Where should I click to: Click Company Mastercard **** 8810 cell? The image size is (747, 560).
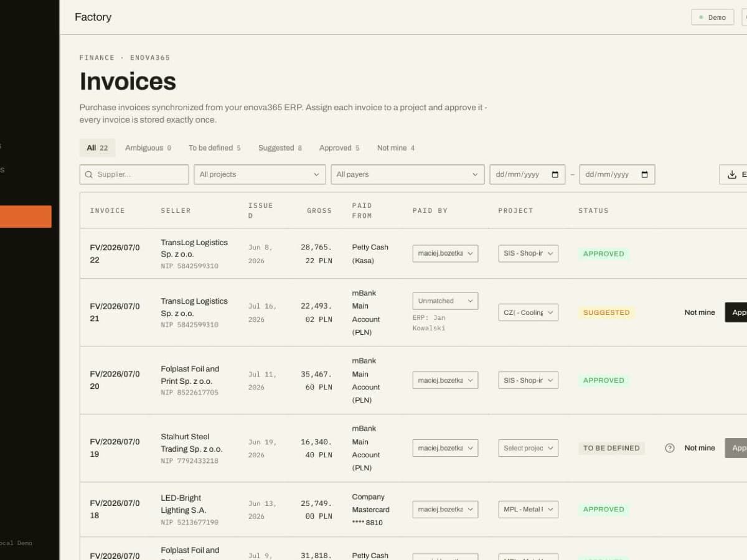tap(371, 510)
